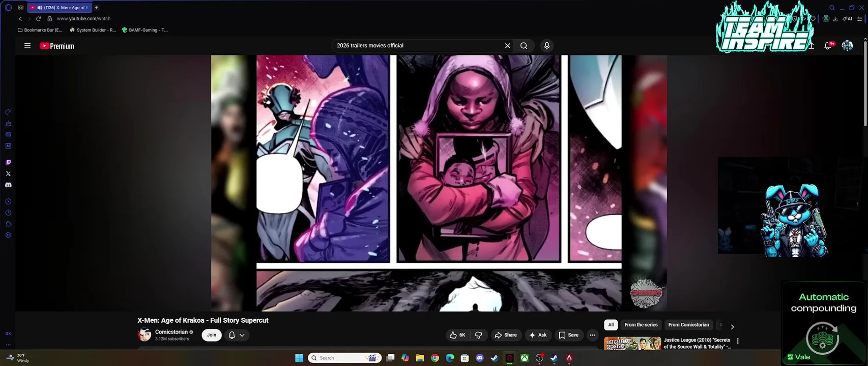The height and width of the screenshot is (366, 868).
Task: Launch Google Chrome from the taskbar
Action: coord(435,358)
